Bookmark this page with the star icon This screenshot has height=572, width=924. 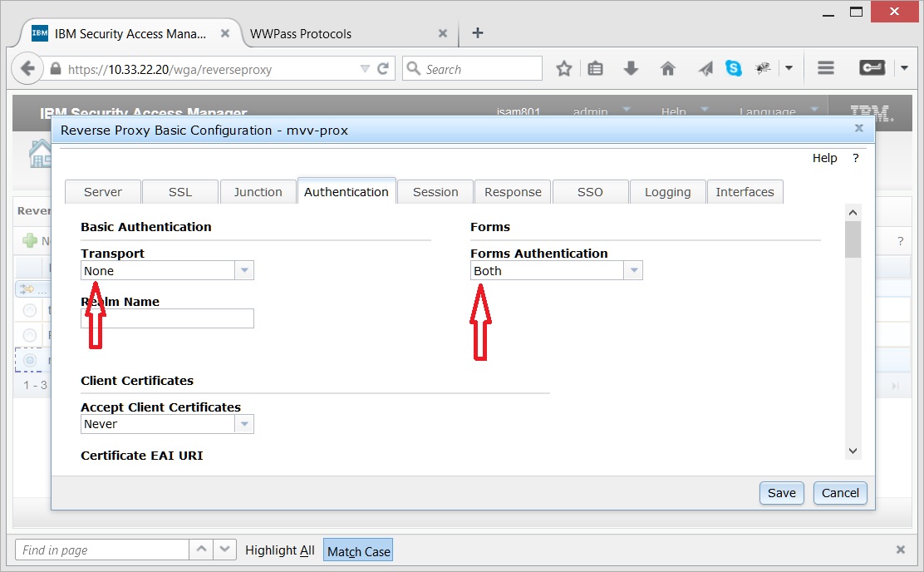pyautogui.click(x=564, y=67)
